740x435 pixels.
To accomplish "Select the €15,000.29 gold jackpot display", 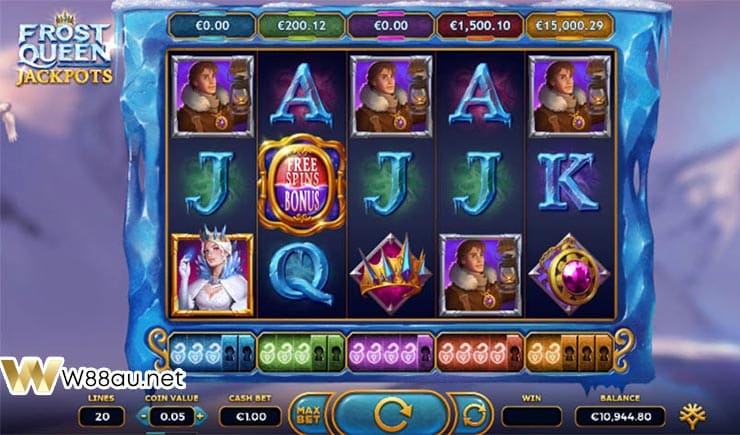I will click(570, 25).
